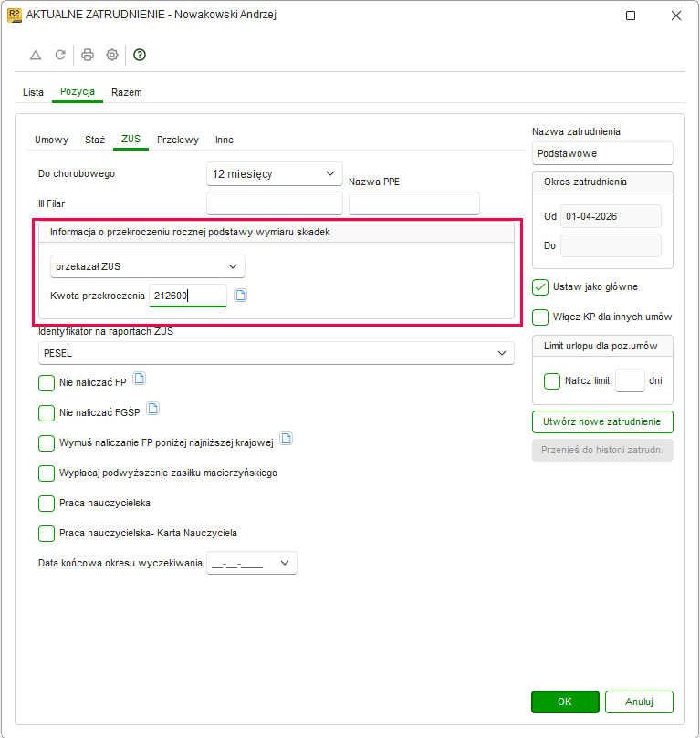Open the Inne sub-tab

tap(225, 140)
